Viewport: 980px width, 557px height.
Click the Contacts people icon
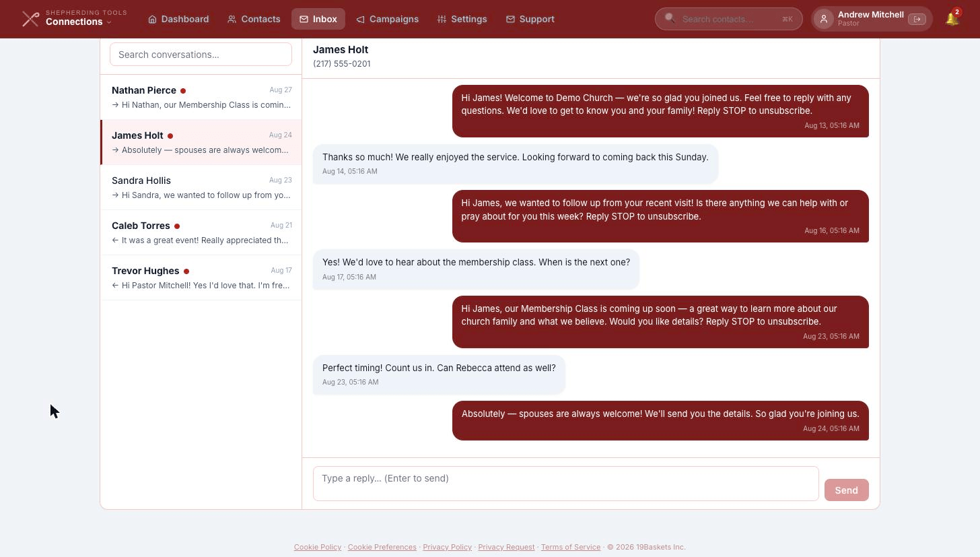232,20
